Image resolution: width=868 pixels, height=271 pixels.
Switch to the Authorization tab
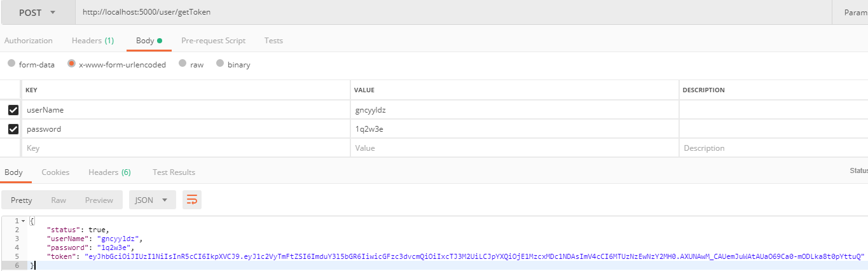29,41
